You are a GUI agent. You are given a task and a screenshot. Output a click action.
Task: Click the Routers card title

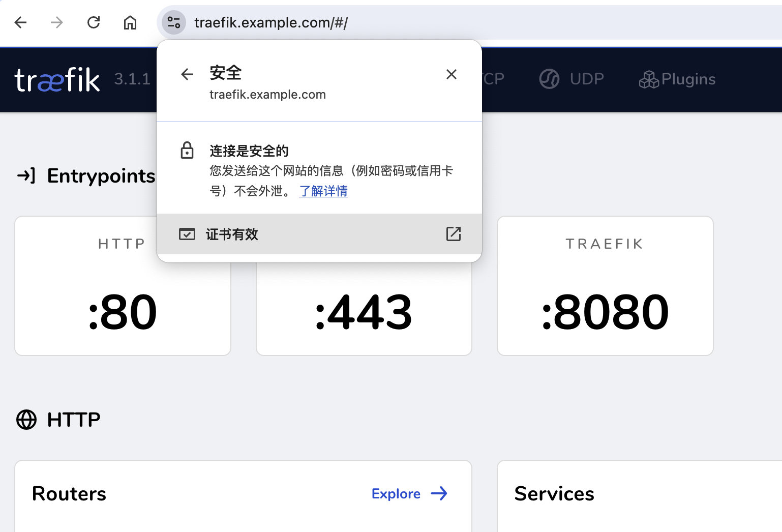pyautogui.click(x=69, y=494)
